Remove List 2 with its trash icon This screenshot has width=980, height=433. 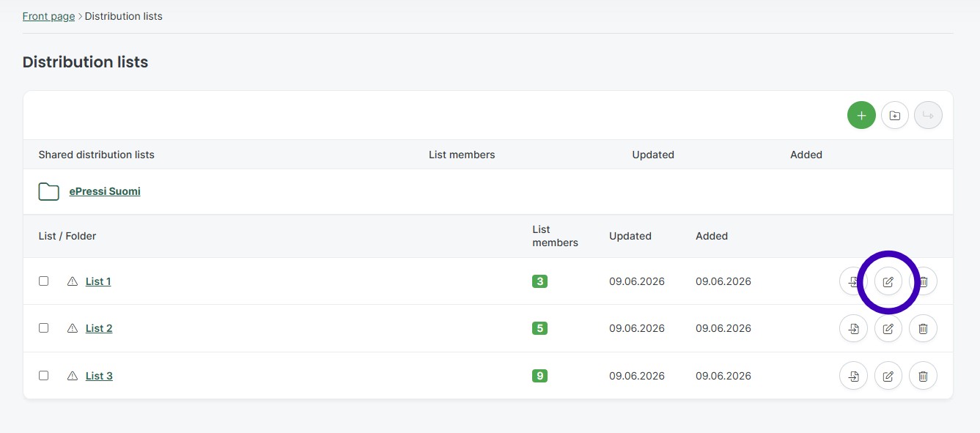click(923, 329)
